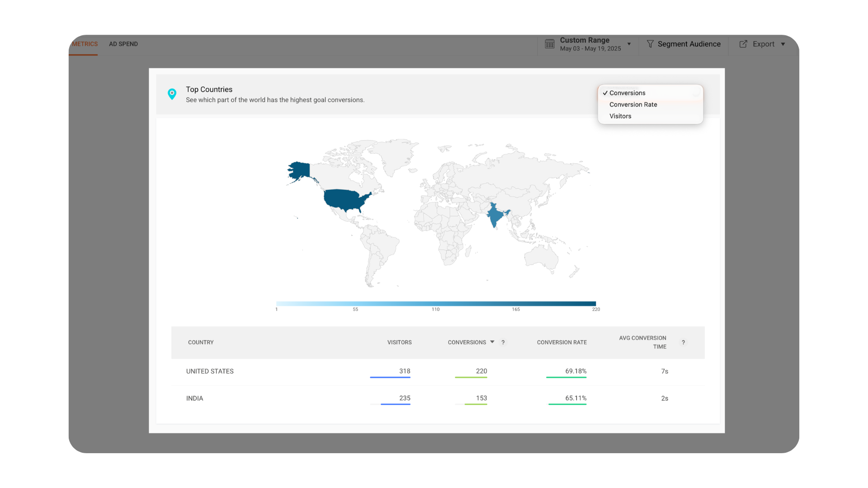Choose Visitors in the metric dropdown
This screenshot has height=488, width=868.
click(620, 116)
